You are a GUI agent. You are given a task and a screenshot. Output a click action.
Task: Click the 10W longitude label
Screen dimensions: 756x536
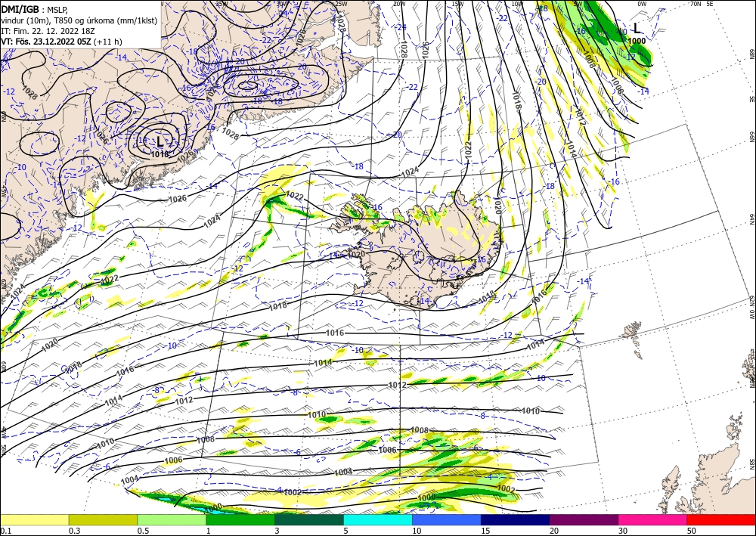point(517,3)
